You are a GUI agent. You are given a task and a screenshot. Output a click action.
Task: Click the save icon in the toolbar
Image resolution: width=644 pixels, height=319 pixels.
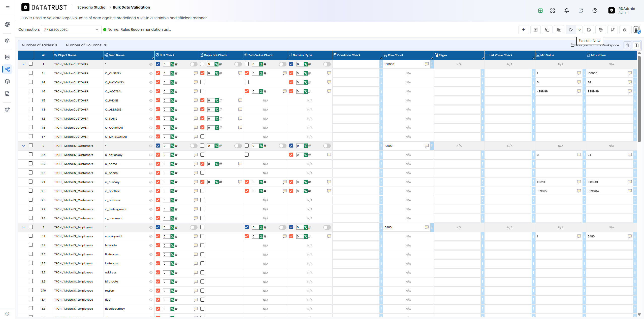tap(589, 30)
